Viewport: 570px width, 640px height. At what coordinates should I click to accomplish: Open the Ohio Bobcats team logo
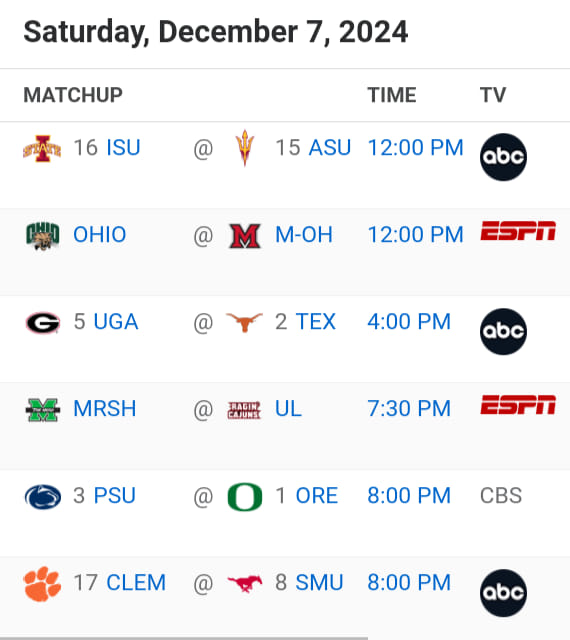[x=42, y=236]
